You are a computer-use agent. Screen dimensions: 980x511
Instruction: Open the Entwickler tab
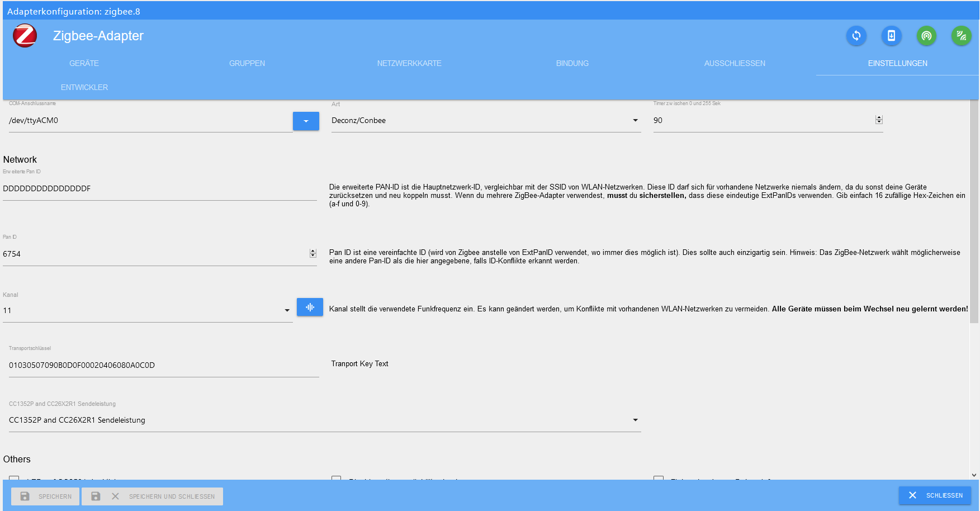[x=84, y=87]
